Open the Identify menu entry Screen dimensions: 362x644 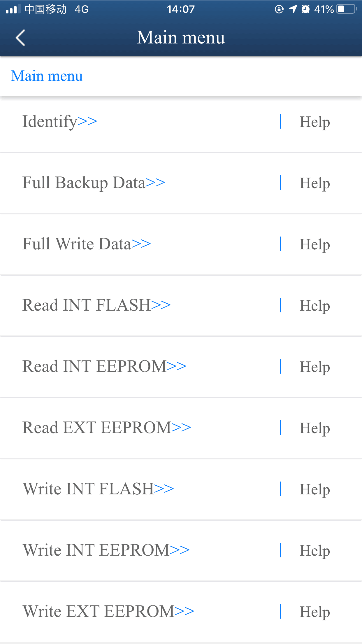pos(60,121)
